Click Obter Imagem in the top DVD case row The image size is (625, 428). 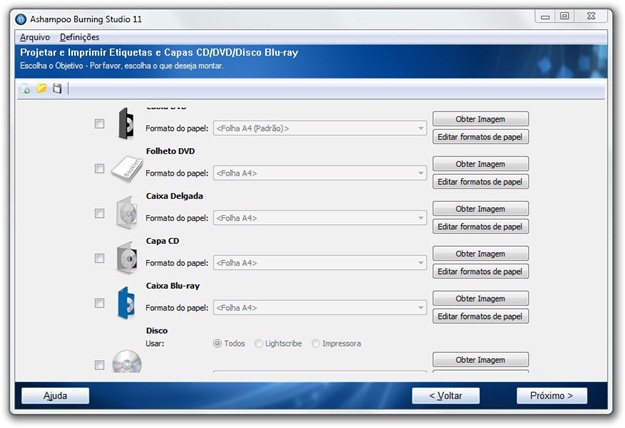[480, 119]
